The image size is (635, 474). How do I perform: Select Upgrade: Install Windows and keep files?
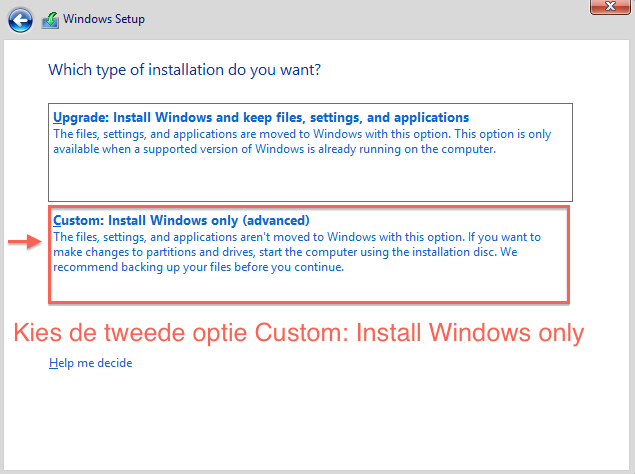click(260, 117)
